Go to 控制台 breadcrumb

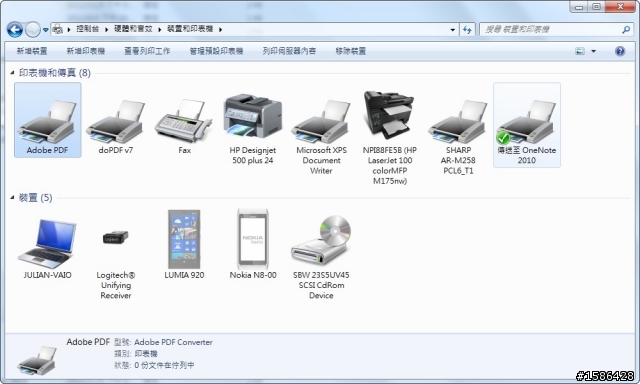[x=88, y=29]
